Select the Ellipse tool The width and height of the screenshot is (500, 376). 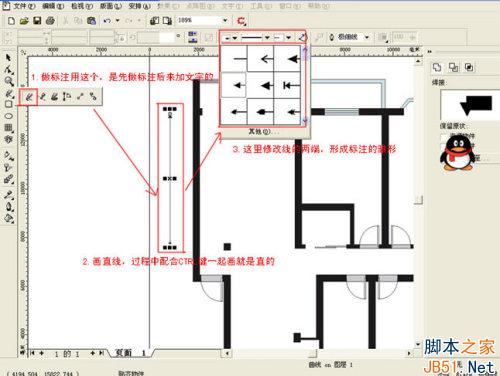click(x=9, y=116)
